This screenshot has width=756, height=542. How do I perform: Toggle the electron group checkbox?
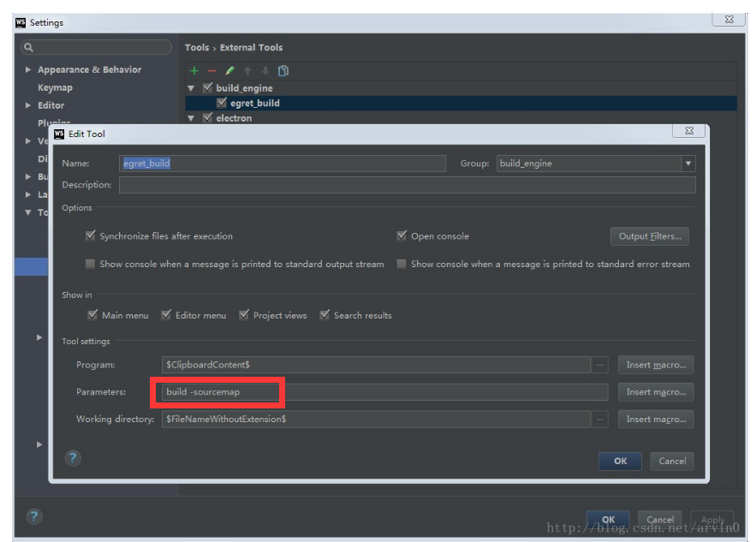point(208,117)
